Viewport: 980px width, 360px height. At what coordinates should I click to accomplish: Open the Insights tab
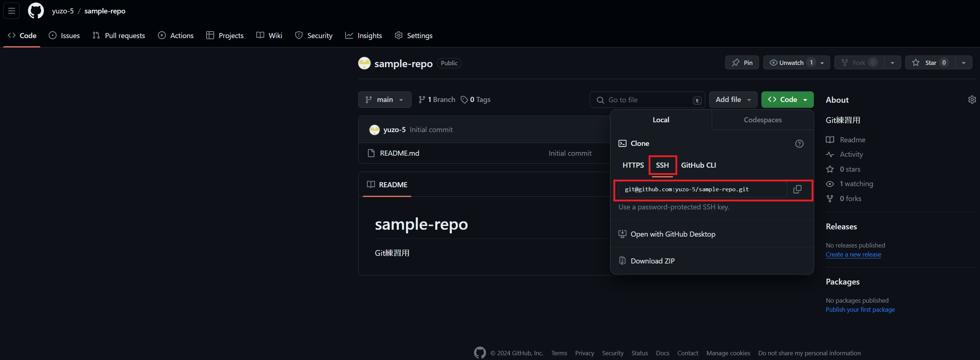[x=363, y=36]
